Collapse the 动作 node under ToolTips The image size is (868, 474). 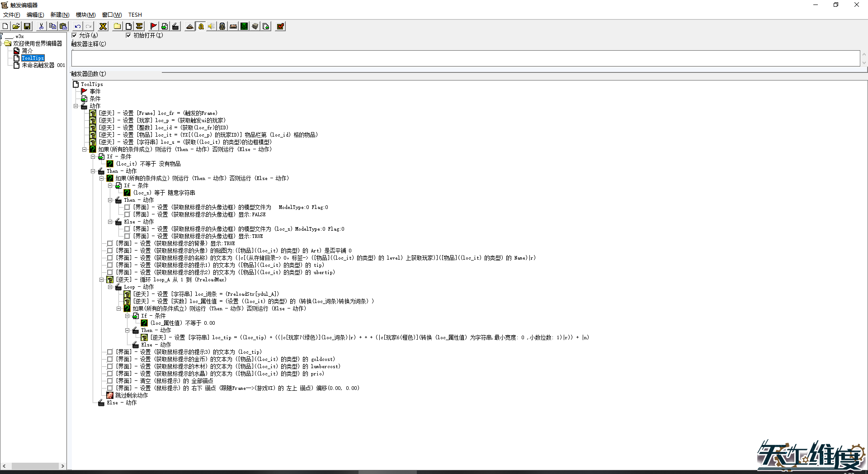point(76,106)
